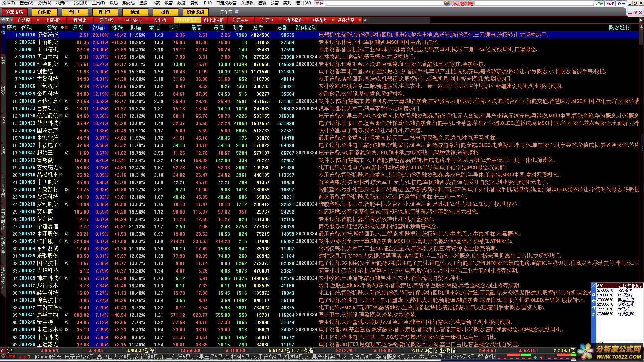This screenshot has height=362, width=644.
Task: Expand the 行情 dropdown arrow
Action: pos(11,20)
